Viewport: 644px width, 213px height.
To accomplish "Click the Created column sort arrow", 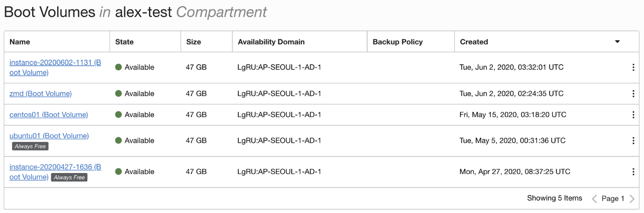I will pos(617,42).
